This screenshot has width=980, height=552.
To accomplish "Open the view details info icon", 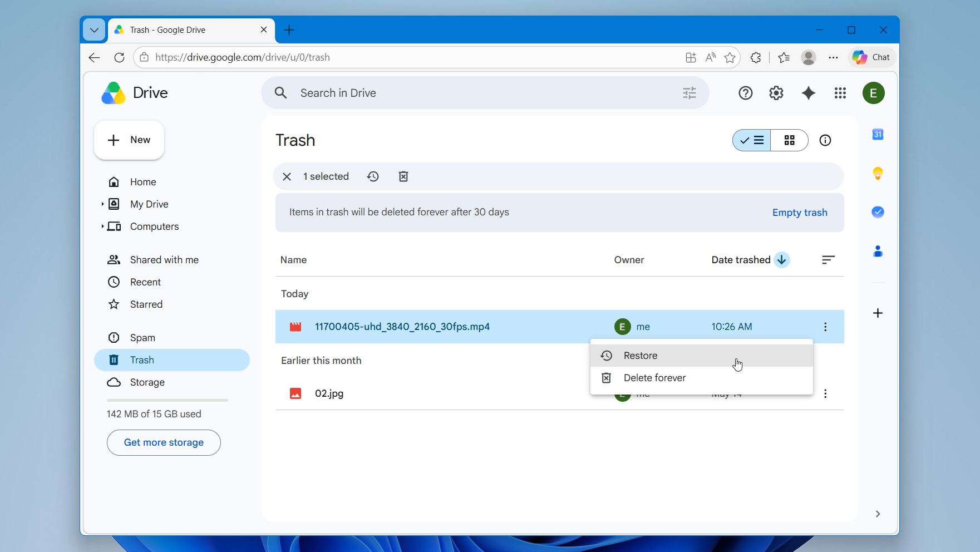I will 825,140.
